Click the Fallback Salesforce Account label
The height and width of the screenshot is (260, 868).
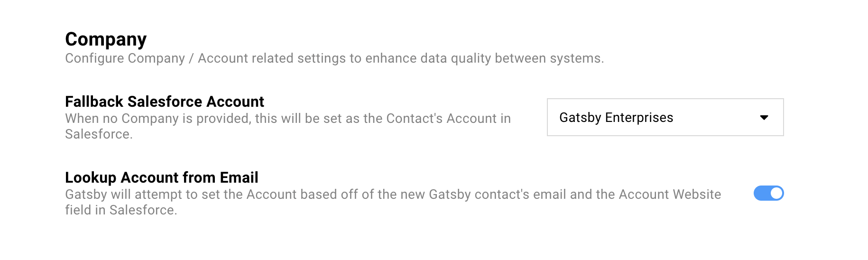(164, 102)
